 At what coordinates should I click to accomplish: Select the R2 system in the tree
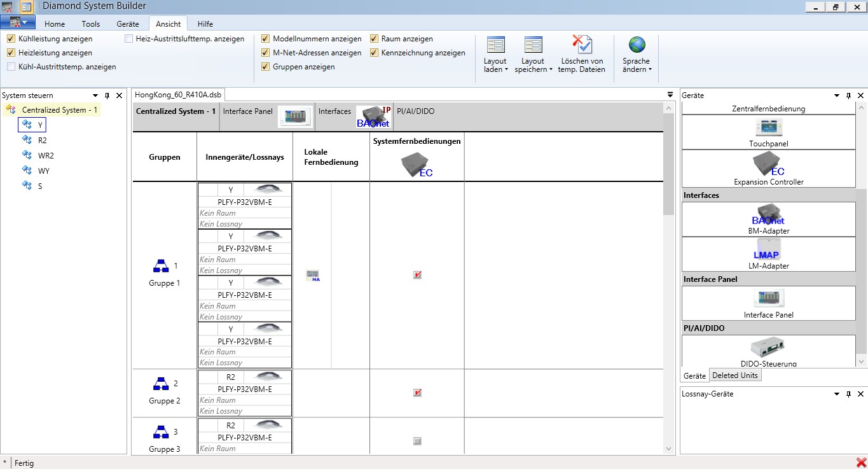[42, 140]
